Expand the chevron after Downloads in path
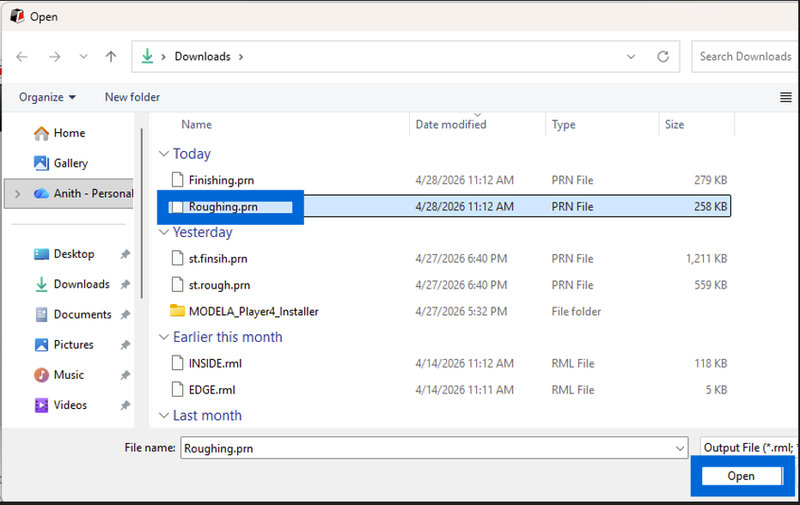The image size is (800, 505). [241, 57]
